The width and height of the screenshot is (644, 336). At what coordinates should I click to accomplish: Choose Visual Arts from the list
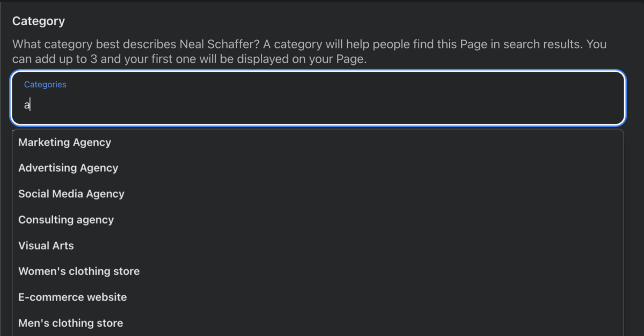point(46,245)
